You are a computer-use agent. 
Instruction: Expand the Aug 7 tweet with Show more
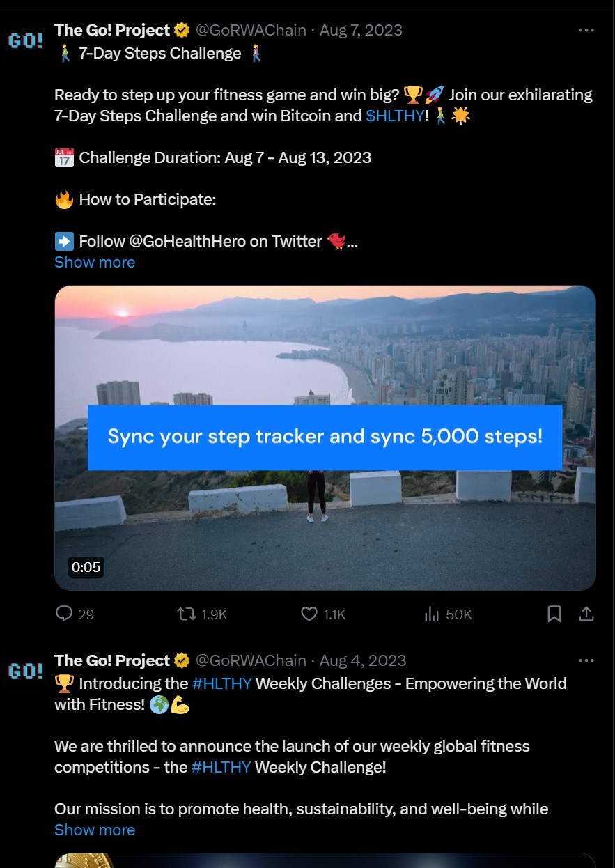[95, 262]
